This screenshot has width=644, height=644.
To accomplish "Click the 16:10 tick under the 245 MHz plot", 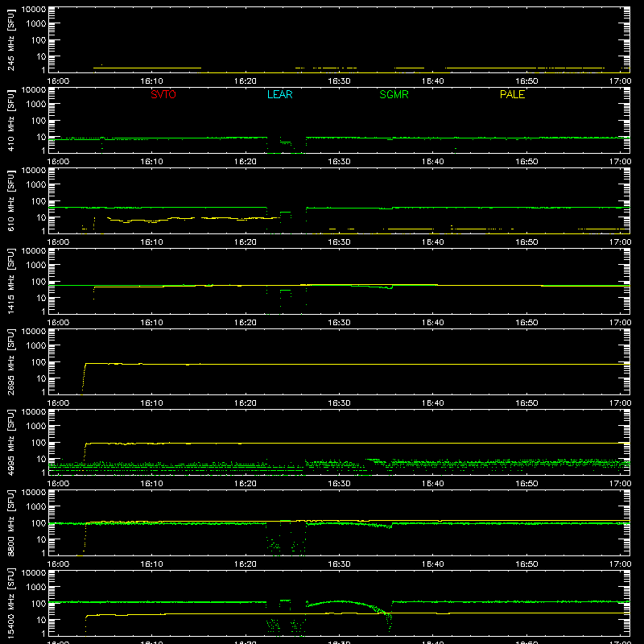I will coord(151,81).
